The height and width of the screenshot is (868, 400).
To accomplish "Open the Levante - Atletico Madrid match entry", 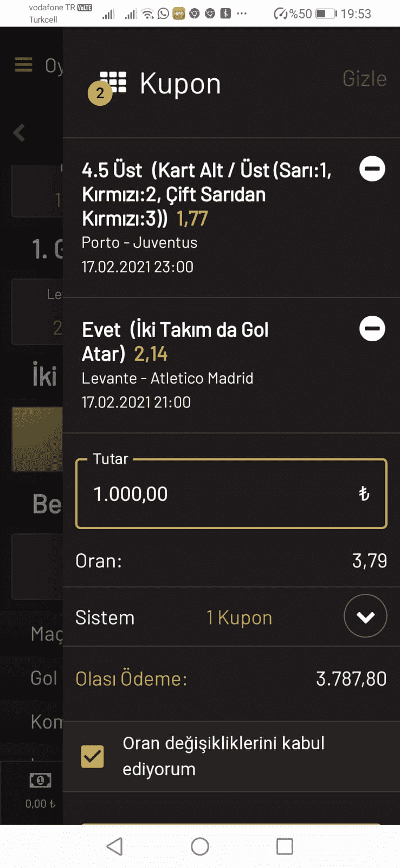I will pyautogui.click(x=167, y=378).
